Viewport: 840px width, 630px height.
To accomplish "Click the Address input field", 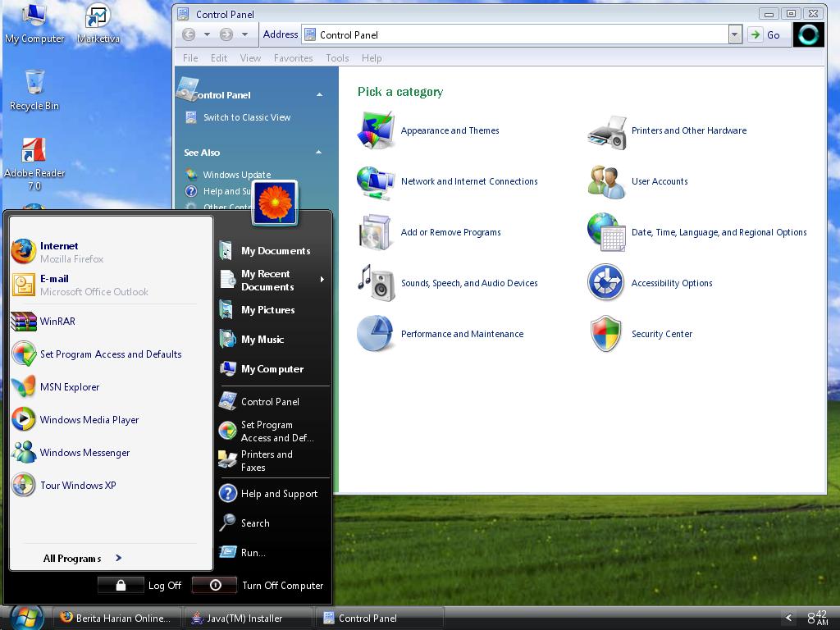I will 515,34.
